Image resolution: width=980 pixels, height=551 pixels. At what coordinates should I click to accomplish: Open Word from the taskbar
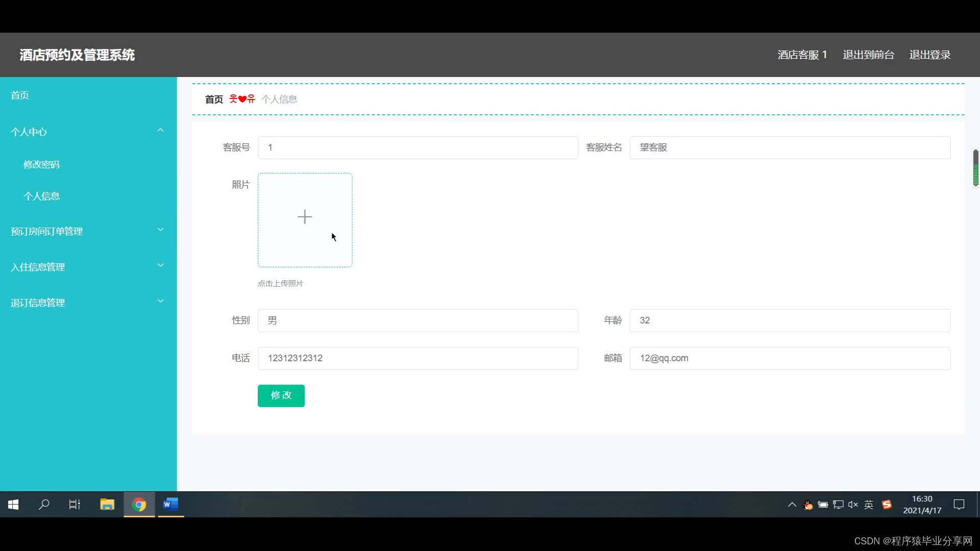[x=170, y=505]
